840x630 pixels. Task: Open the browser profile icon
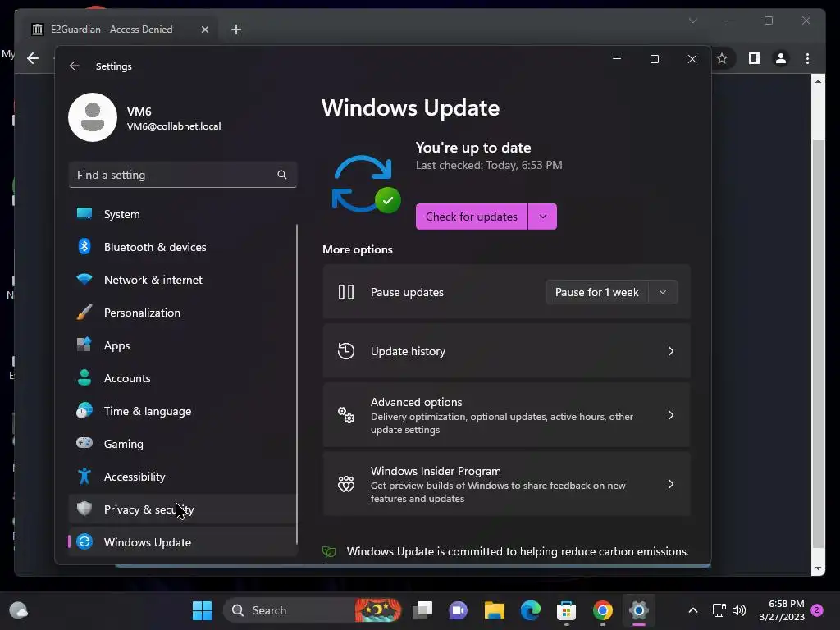tap(781, 58)
